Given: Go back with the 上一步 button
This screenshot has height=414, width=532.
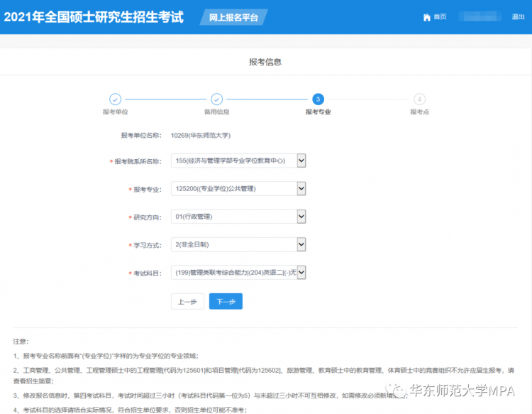Looking at the screenshot, I should [x=187, y=302].
